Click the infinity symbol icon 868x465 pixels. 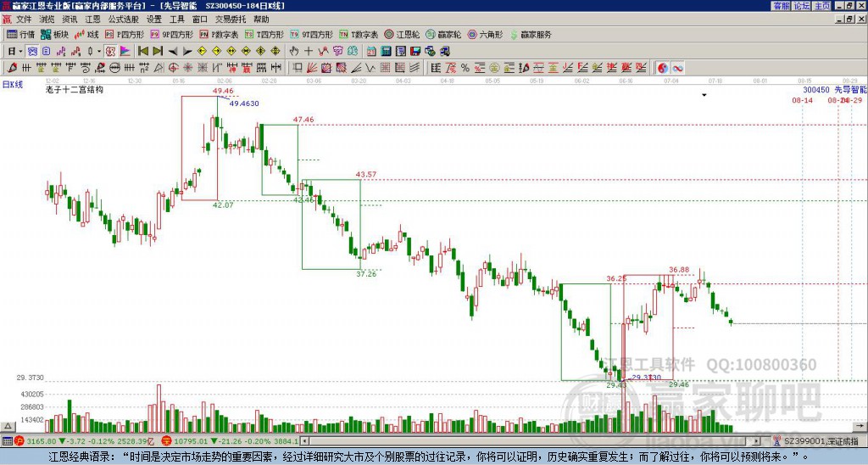coord(677,68)
